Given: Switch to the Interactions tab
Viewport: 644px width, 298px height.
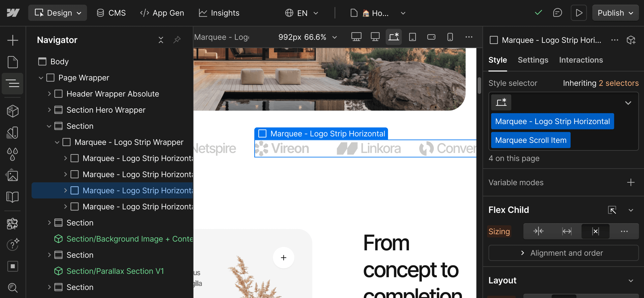Looking at the screenshot, I should (581, 60).
